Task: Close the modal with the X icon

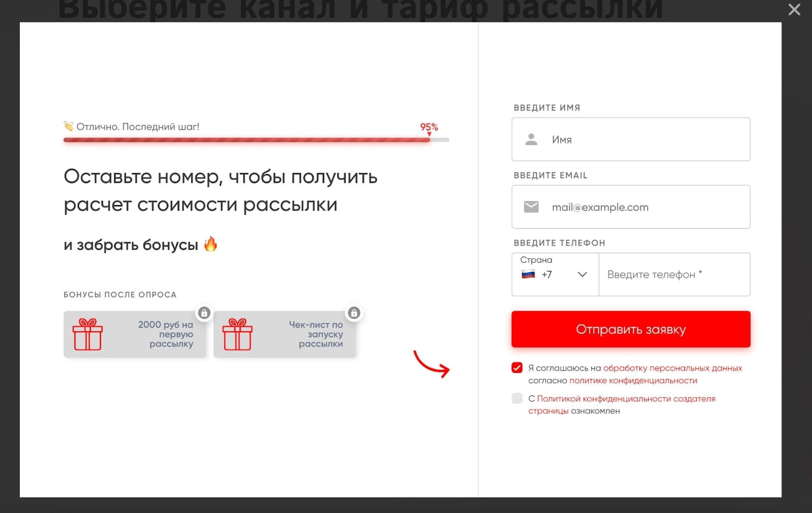Action: [794, 10]
